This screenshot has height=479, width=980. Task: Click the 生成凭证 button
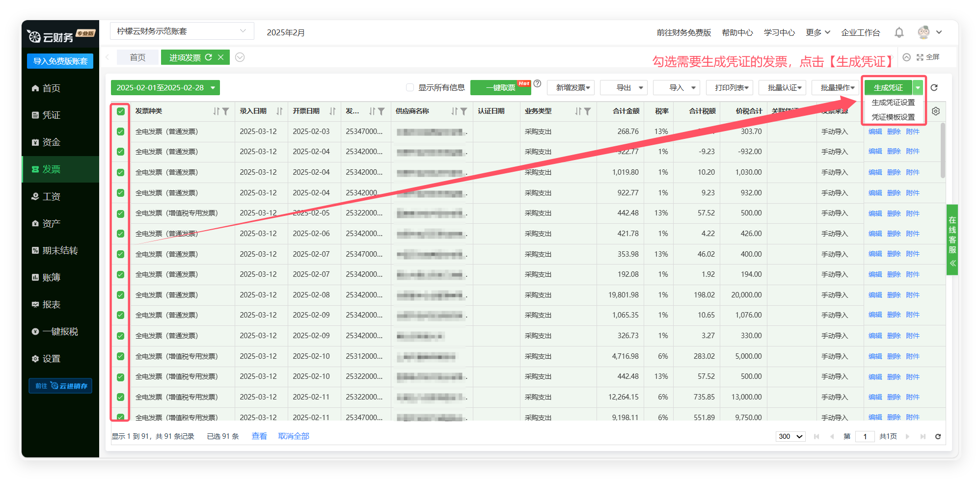pyautogui.click(x=888, y=88)
